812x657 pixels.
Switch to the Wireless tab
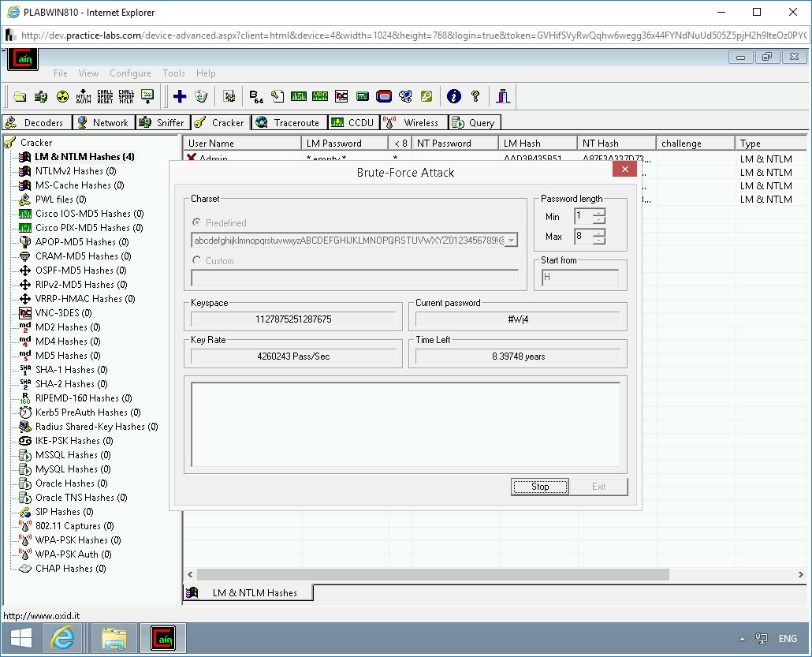tap(414, 122)
